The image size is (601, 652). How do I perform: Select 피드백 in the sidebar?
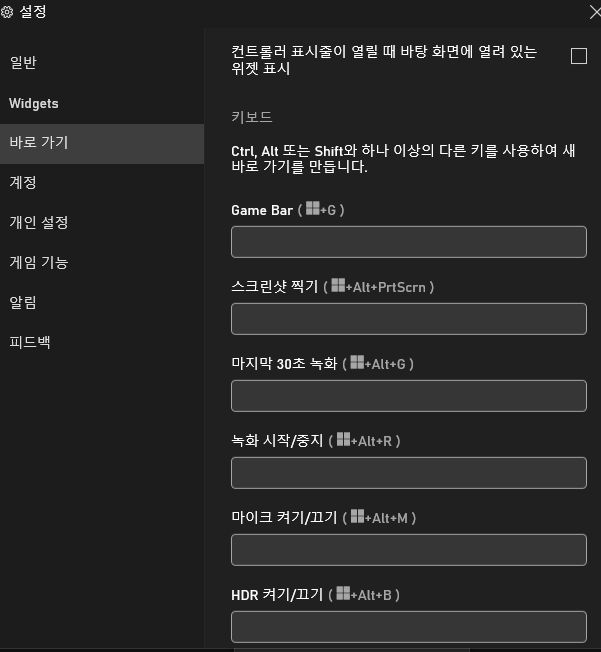point(30,342)
